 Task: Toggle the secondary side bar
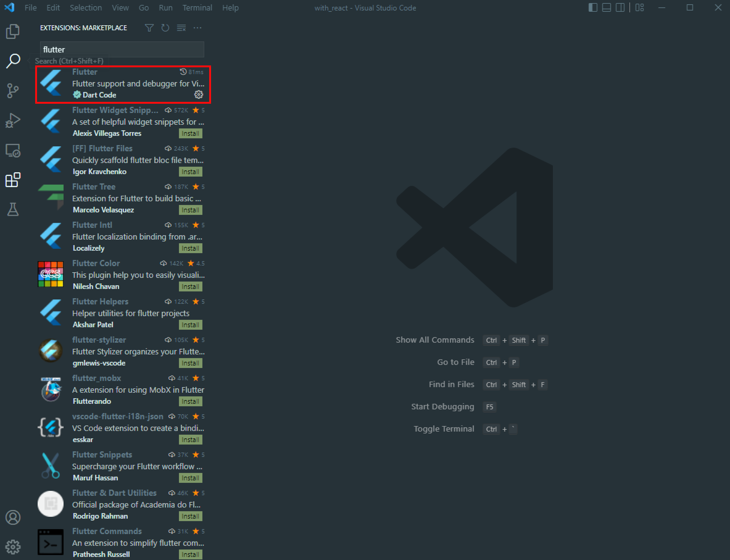point(620,7)
